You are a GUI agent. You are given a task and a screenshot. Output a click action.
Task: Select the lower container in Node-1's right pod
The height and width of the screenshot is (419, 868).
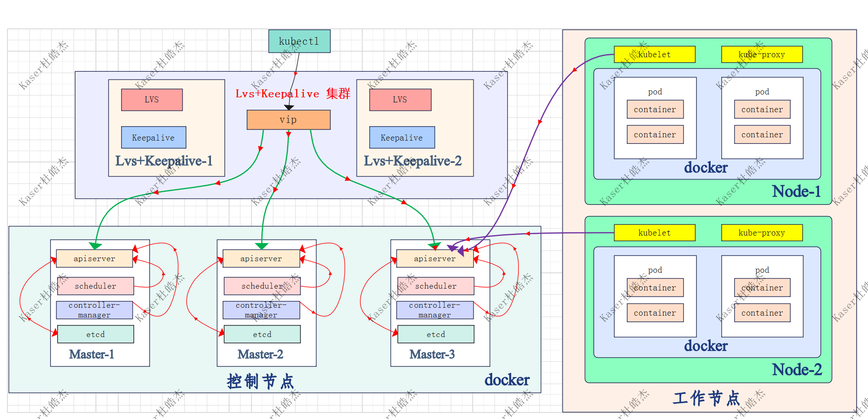(762, 135)
